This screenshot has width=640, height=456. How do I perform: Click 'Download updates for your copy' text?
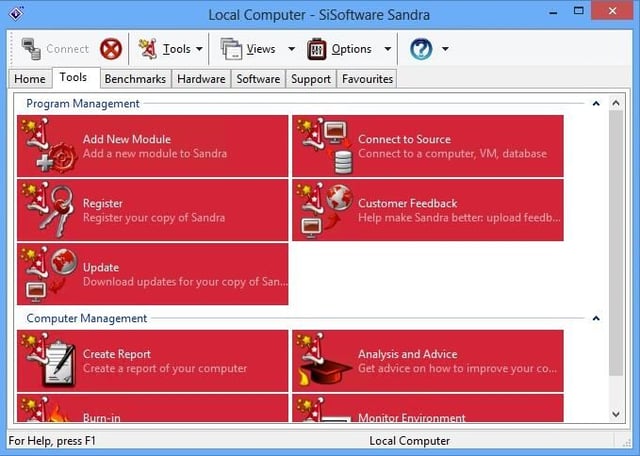[x=185, y=282]
